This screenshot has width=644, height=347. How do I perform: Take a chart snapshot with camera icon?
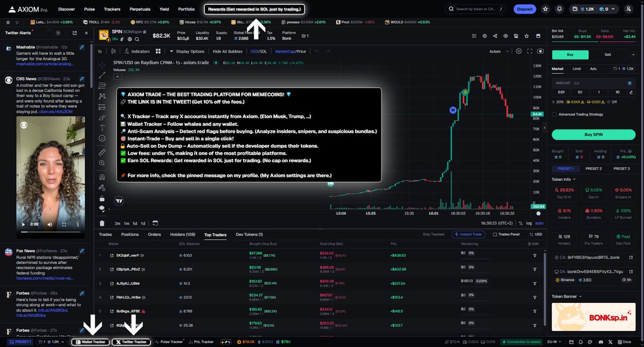tap(540, 52)
